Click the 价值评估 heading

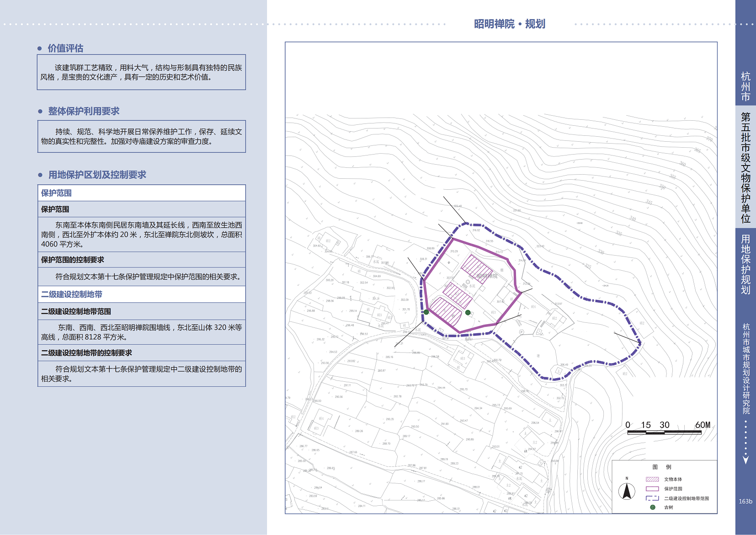[65, 48]
